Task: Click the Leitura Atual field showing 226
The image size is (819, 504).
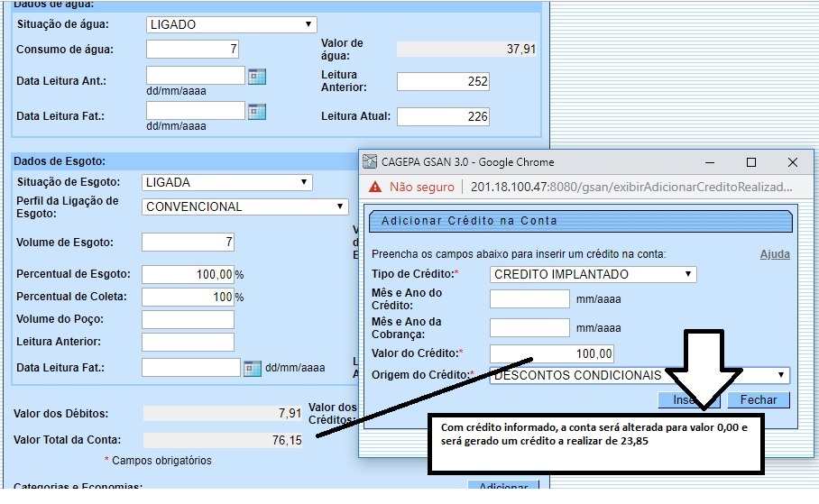Action: [x=443, y=116]
